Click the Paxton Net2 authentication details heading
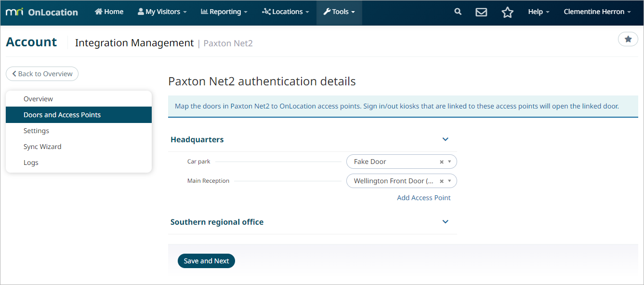644x285 pixels. tap(262, 81)
